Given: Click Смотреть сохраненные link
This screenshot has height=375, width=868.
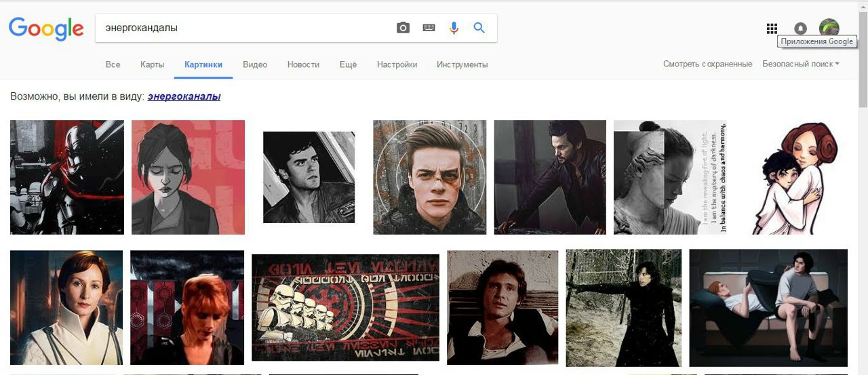Looking at the screenshot, I should (707, 64).
